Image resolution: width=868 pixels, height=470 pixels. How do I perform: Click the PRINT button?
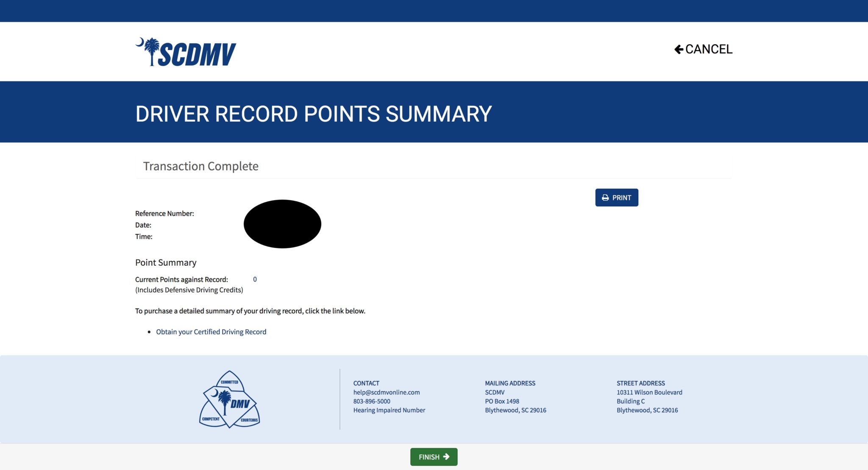[x=617, y=197]
